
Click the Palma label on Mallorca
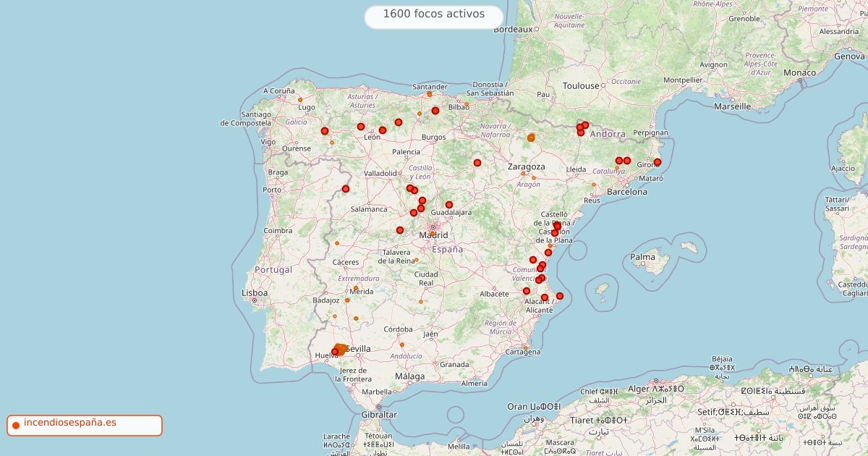pyautogui.click(x=642, y=257)
